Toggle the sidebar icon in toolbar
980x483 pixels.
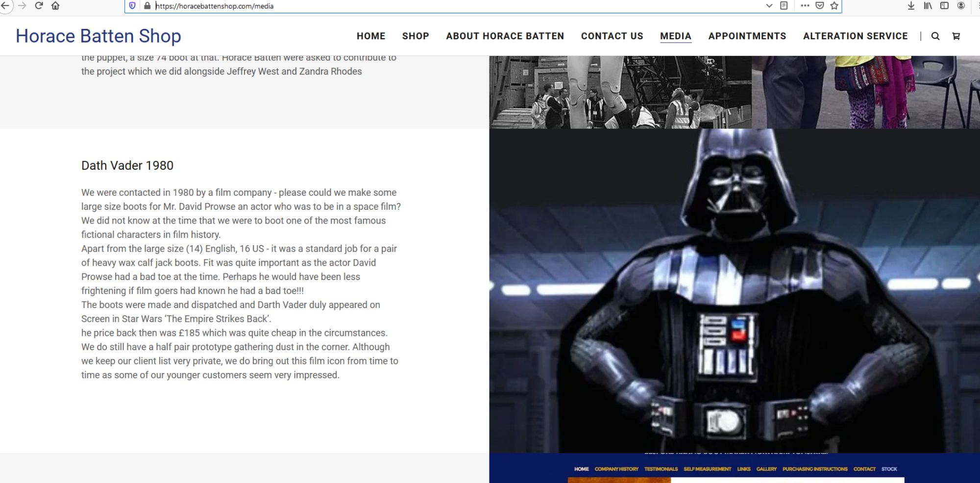(944, 6)
